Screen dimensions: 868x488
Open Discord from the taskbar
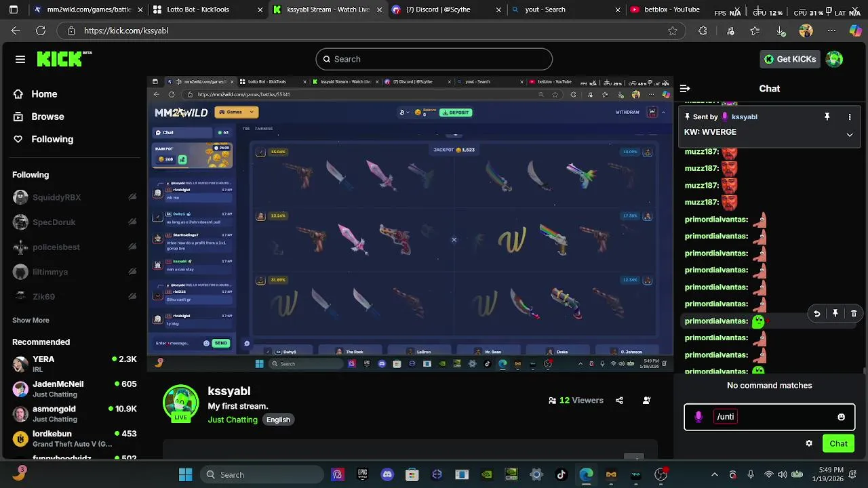point(387,474)
